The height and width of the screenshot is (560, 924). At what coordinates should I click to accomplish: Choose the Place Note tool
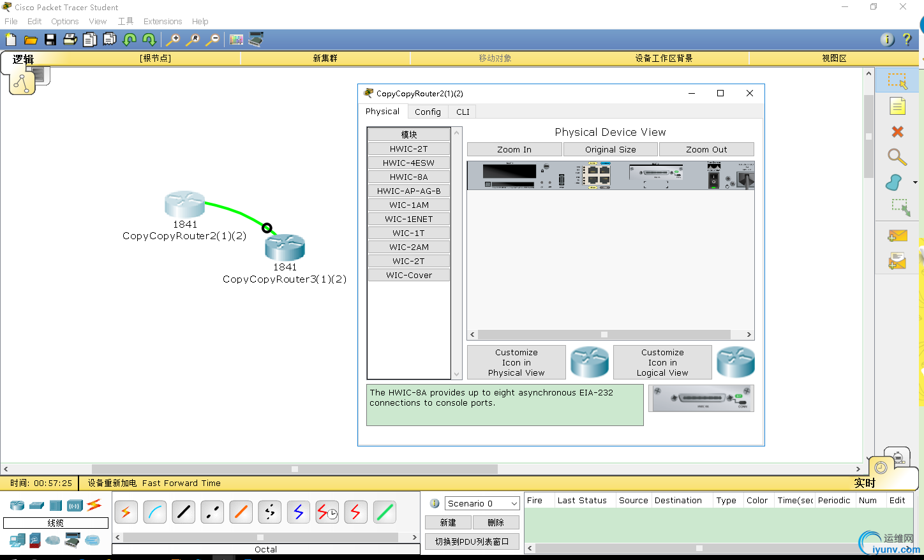point(898,106)
